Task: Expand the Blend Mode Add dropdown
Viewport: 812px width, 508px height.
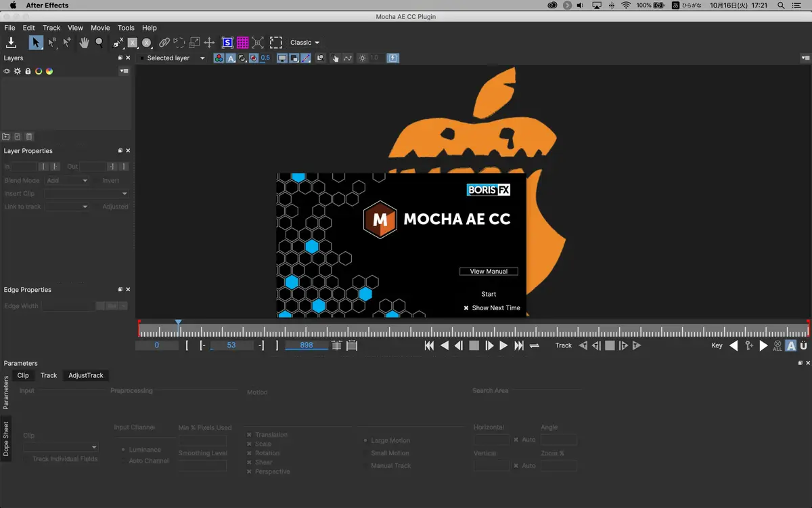Action: pyautogui.click(x=67, y=181)
